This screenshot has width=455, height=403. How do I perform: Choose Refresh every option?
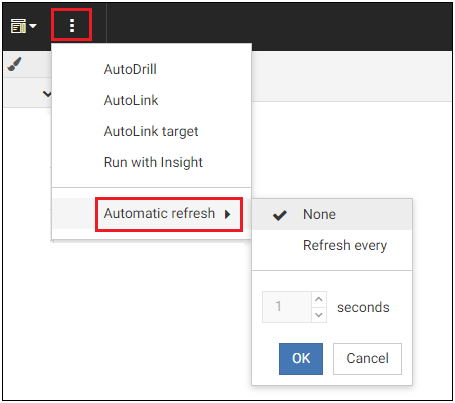332,245
